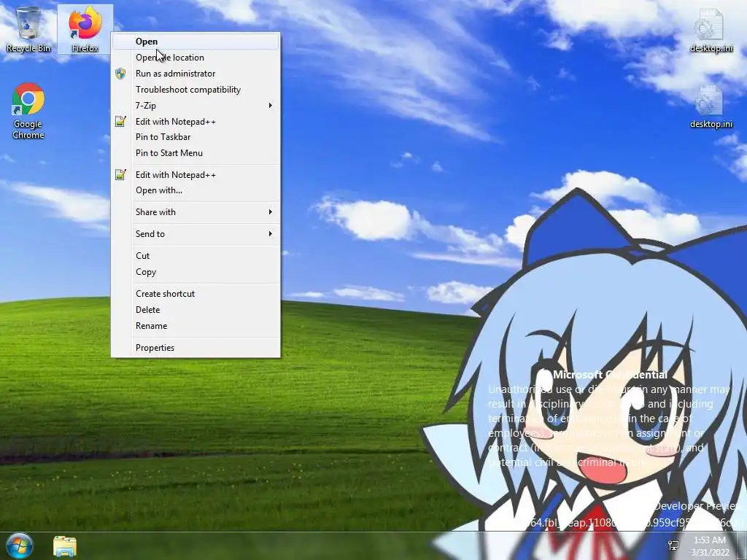Choose the lower Edit with Notepad++ entry
The width and height of the screenshot is (747, 560).
coord(196,175)
